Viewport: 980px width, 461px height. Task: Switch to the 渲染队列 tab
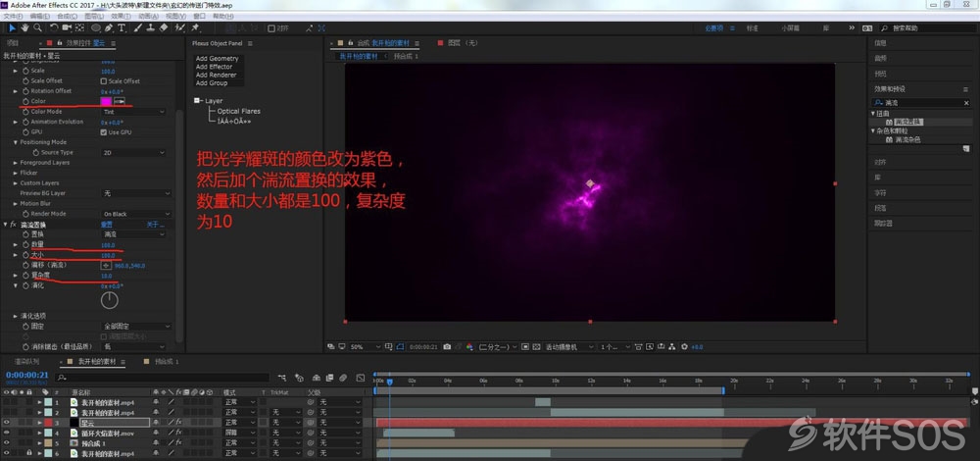tap(26, 362)
